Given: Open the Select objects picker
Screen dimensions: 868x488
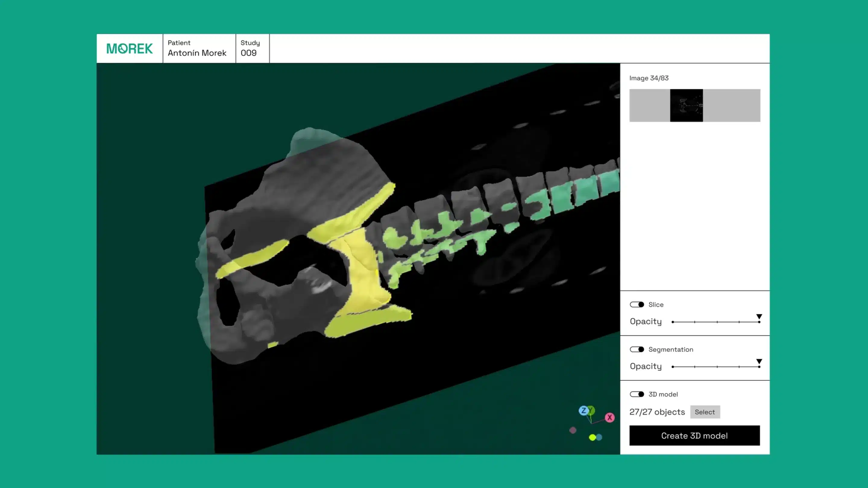Looking at the screenshot, I should click(x=705, y=412).
